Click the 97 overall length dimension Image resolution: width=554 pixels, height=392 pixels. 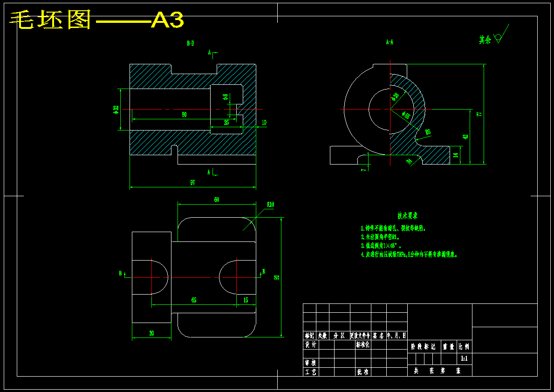click(192, 183)
